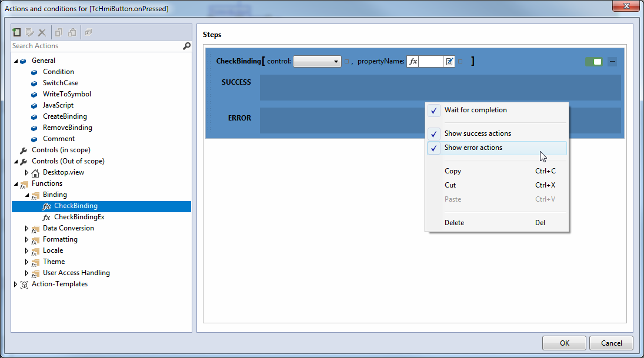644x358 pixels.
Task: Select the Comment action
Action: pyautogui.click(x=59, y=139)
